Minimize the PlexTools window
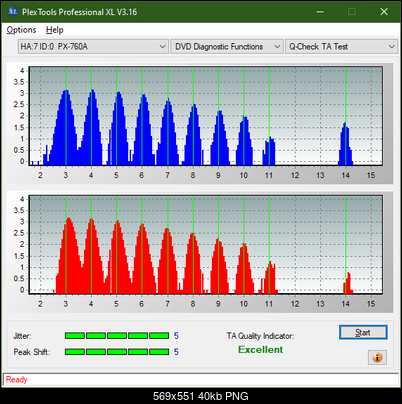Viewport: 402px width, 404px height. pos(320,12)
